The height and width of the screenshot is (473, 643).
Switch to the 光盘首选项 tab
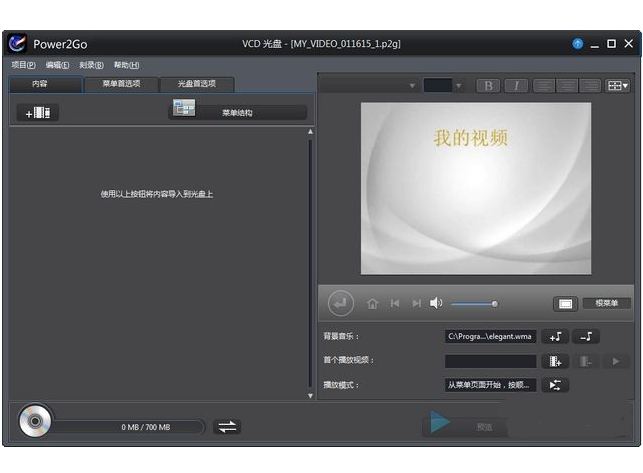pos(196,84)
